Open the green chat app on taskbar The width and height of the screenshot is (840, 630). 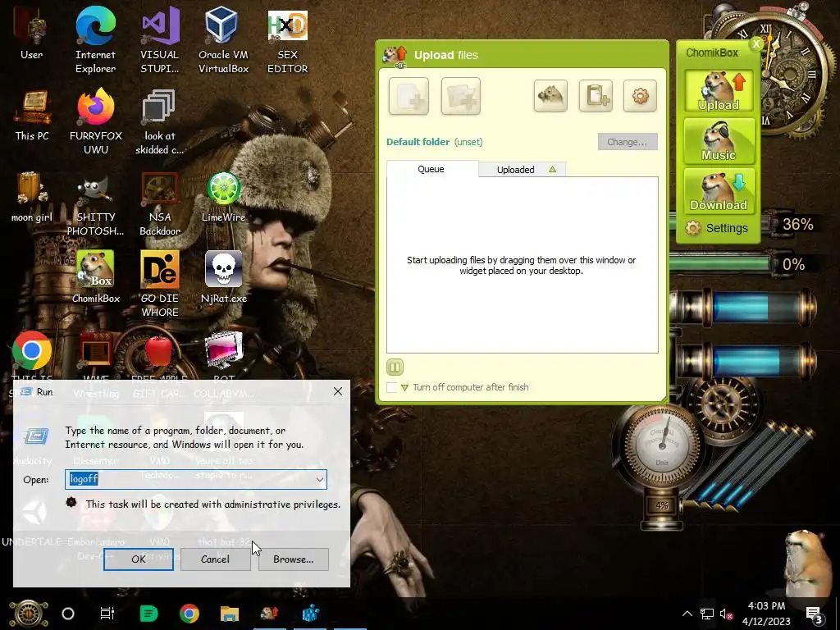click(x=148, y=614)
